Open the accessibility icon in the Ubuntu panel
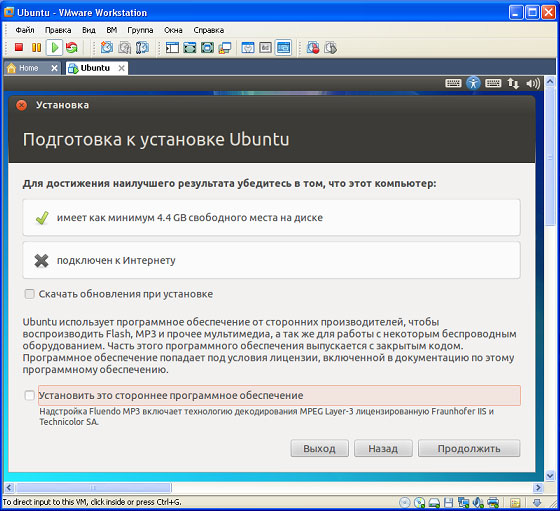Image resolution: width=560 pixels, height=511 pixels. tap(473, 84)
